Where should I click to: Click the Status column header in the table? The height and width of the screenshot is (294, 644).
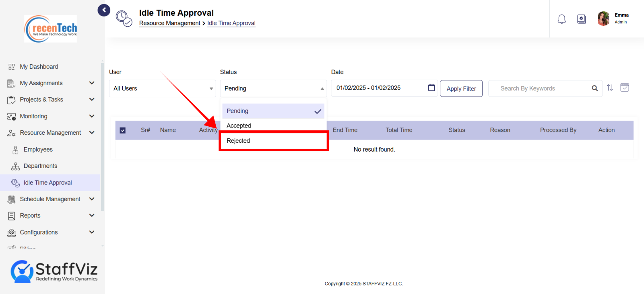click(x=457, y=130)
